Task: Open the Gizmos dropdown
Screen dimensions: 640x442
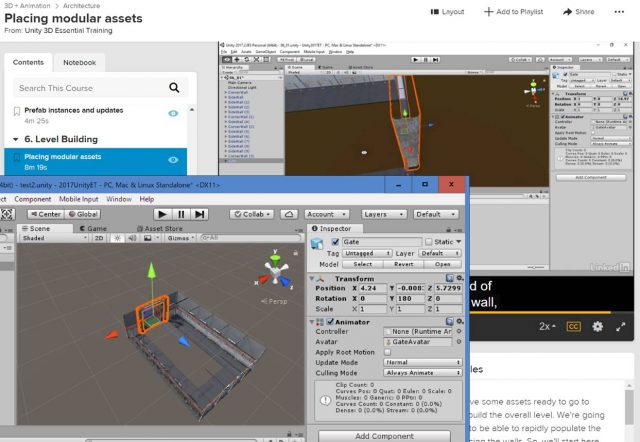Action: pos(181,238)
